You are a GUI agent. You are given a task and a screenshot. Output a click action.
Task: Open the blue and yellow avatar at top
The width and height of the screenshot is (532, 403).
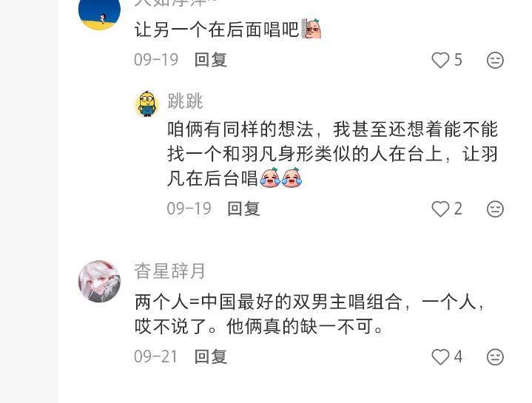coord(99,13)
